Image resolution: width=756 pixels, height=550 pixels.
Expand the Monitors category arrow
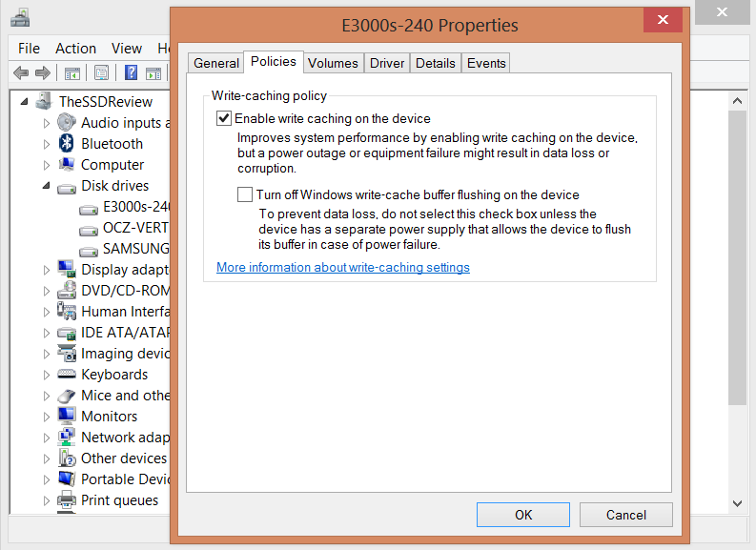(x=47, y=417)
